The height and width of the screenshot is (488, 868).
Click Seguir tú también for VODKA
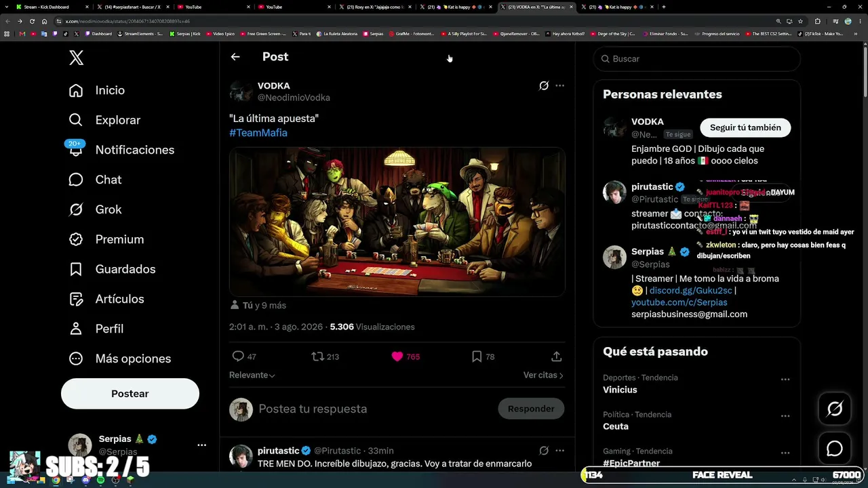745,127
